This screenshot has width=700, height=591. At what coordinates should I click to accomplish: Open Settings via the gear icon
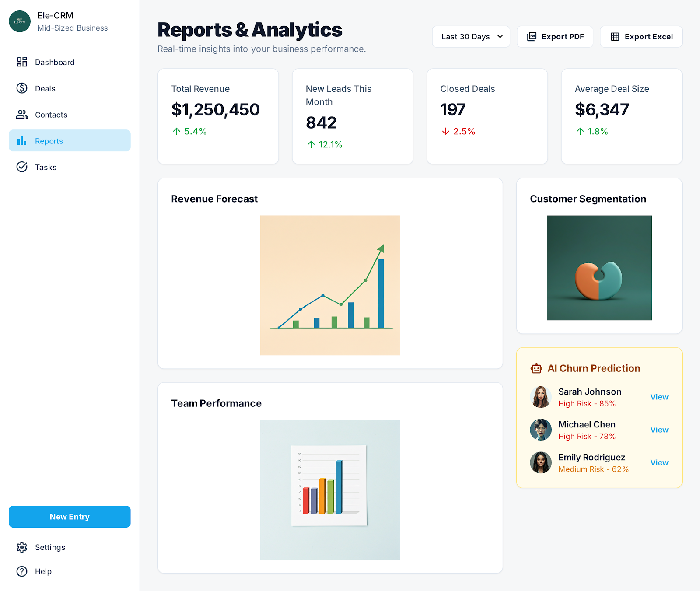22,547
